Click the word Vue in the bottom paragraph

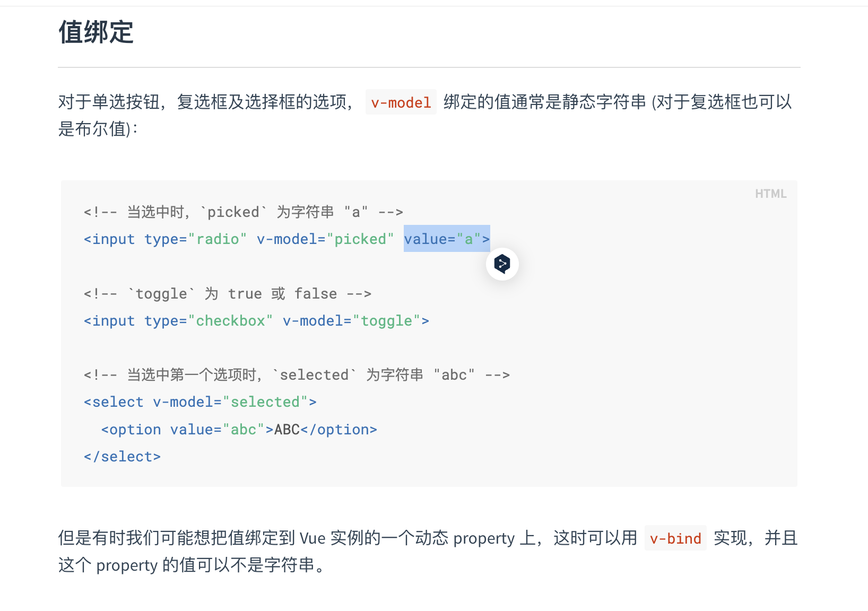tap(313, 538)
